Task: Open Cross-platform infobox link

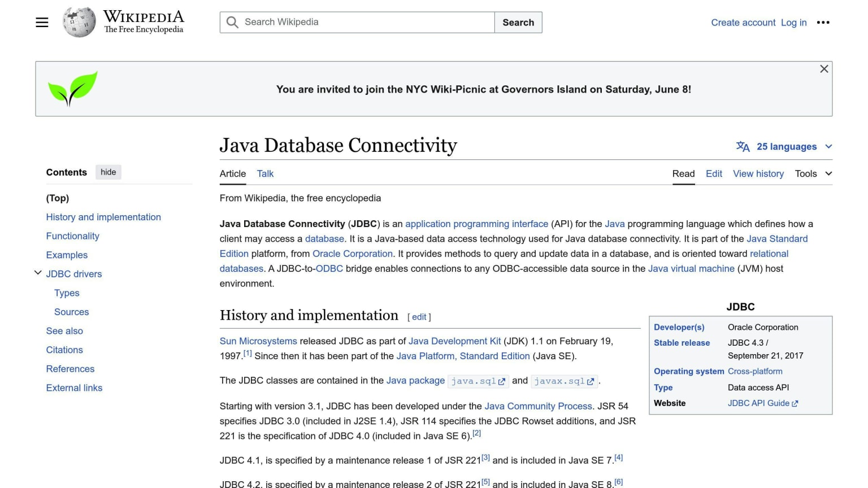Action: click(x=755, y=372)
